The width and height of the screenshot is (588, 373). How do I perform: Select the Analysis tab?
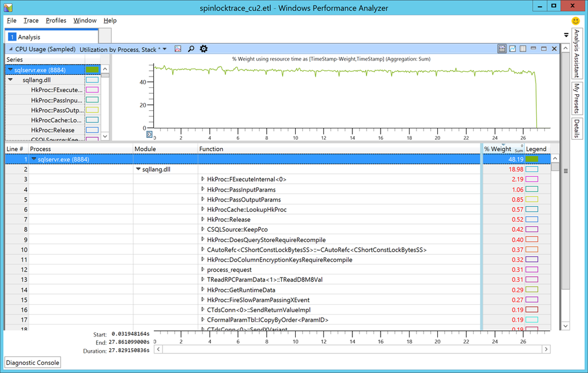[52, 37]
